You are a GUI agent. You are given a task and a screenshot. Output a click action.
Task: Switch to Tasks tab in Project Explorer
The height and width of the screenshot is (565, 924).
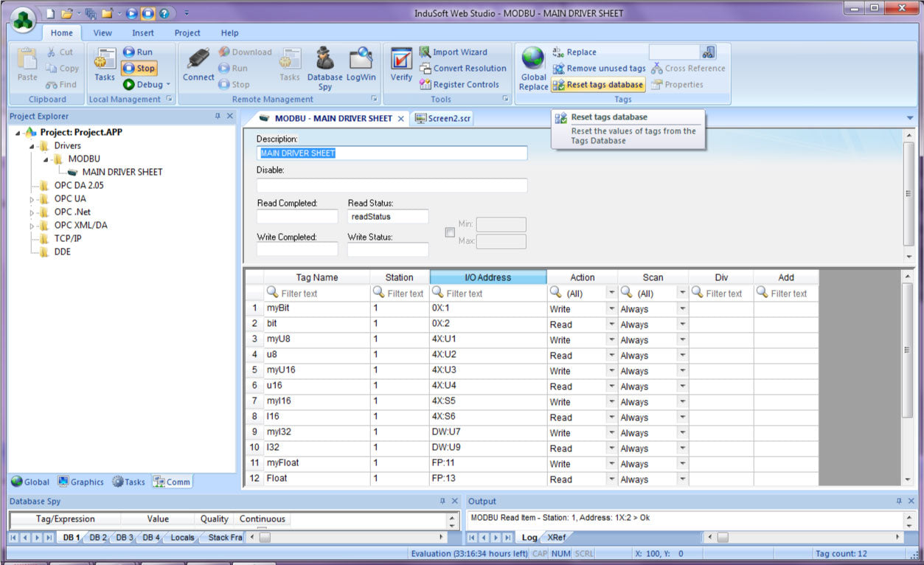[128, 482]
